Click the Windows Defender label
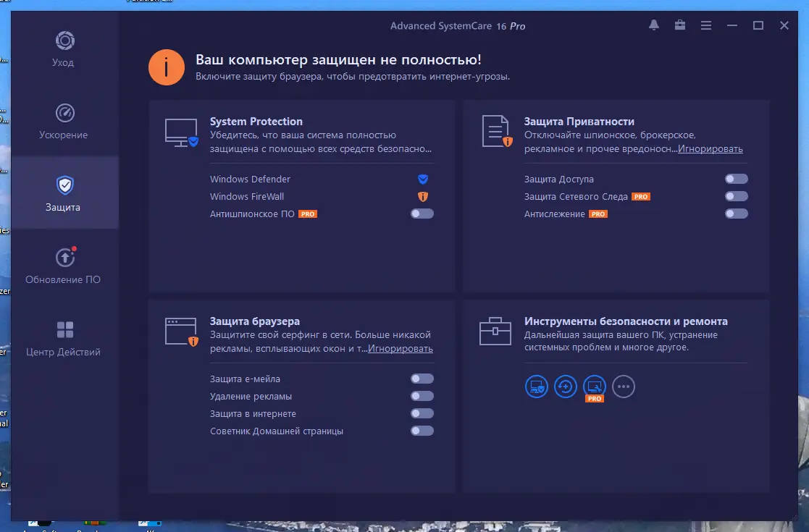Screen dimensions: 809x532 (250, 179)
